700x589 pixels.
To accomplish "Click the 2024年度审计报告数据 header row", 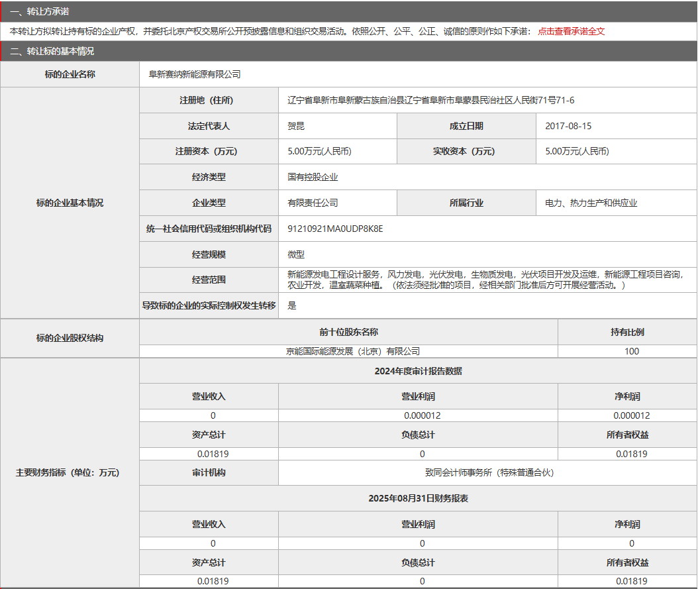I will pos(419,370).
